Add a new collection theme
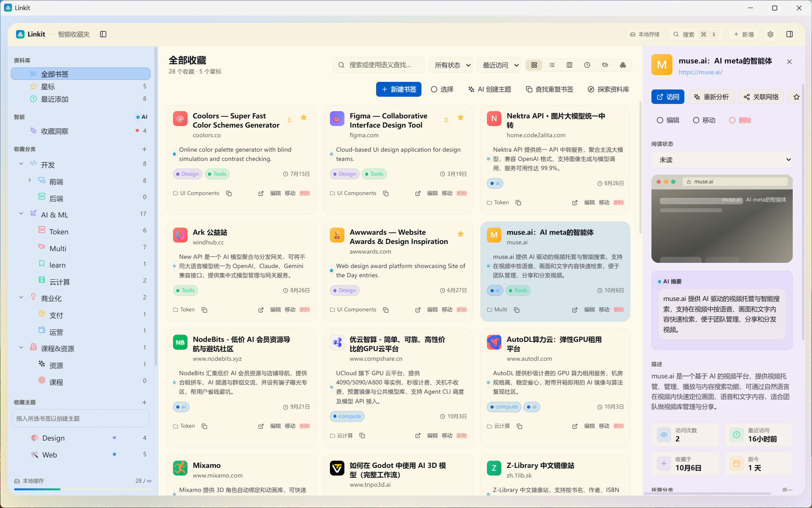This screenshot has height=508, width=812. (x=144, y=402)
